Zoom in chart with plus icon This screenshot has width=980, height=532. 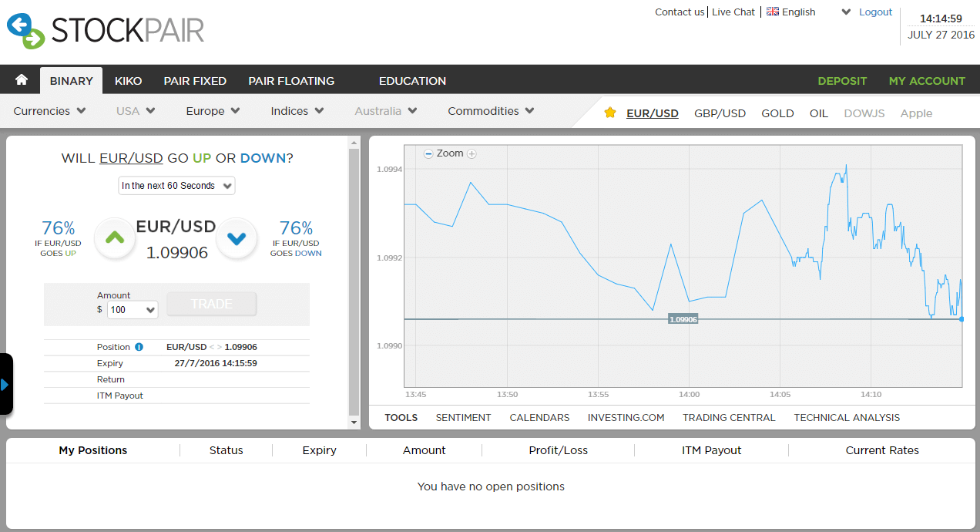[x=472, y=153]
